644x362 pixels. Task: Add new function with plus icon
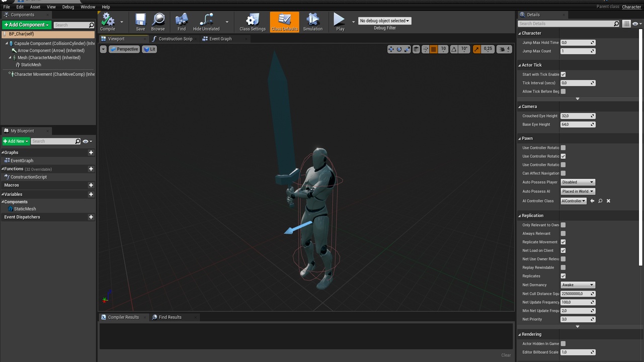point(91,169)
